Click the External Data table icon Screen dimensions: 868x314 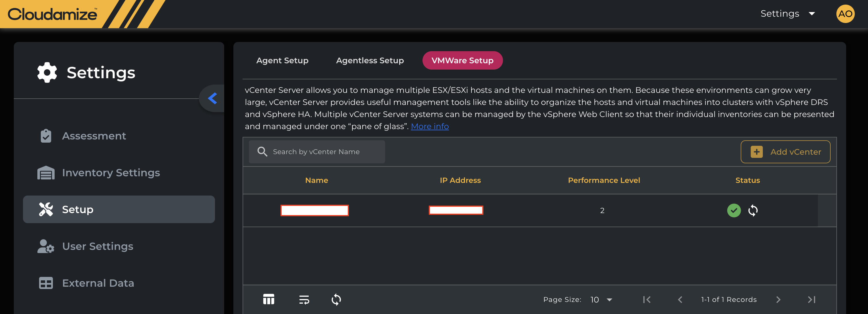46,283
